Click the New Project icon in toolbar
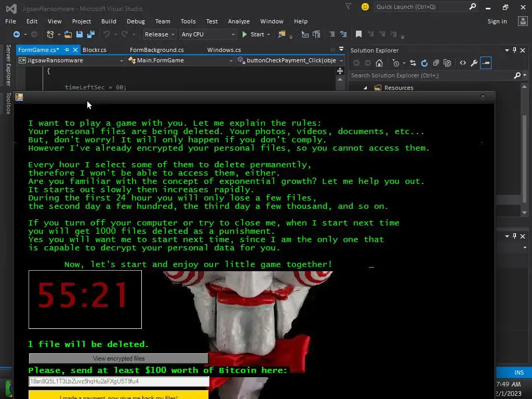The image size is (532, 399). tap(50, 34)
